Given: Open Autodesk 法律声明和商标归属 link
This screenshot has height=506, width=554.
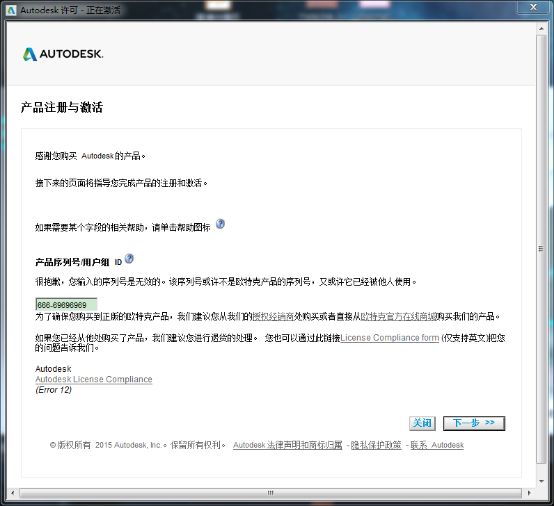Looking at the screenshot, I should pos(288,445).
